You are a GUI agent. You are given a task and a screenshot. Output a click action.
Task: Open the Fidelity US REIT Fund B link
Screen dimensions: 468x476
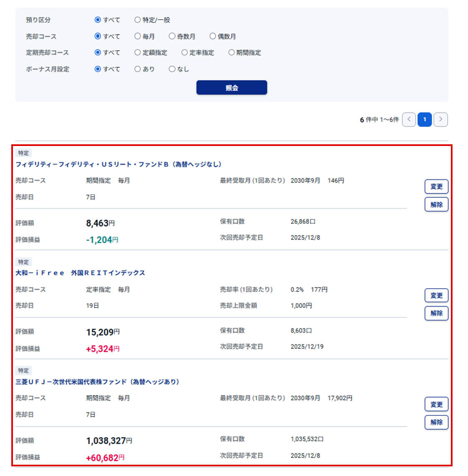coord(118,164)
